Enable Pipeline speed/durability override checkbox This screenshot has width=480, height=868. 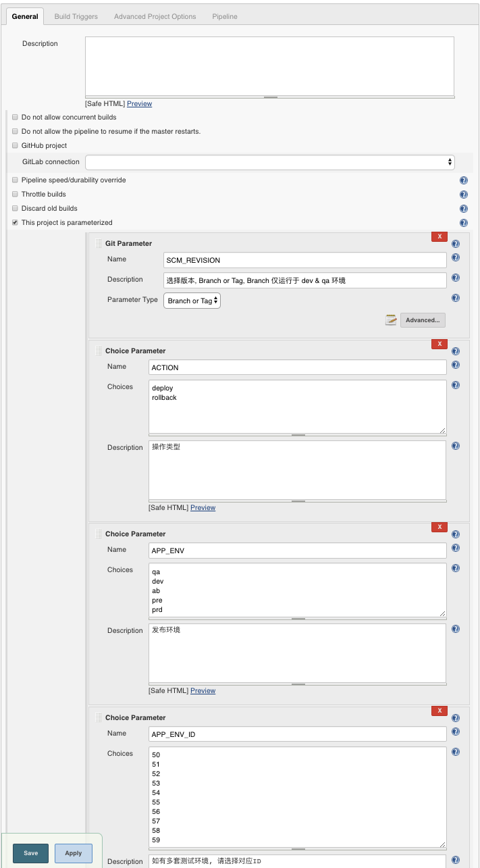coord(15,180)
